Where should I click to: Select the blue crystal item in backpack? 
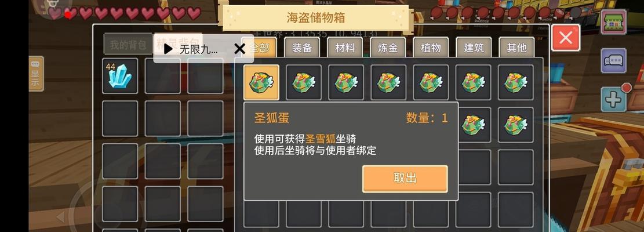point(120,76)
